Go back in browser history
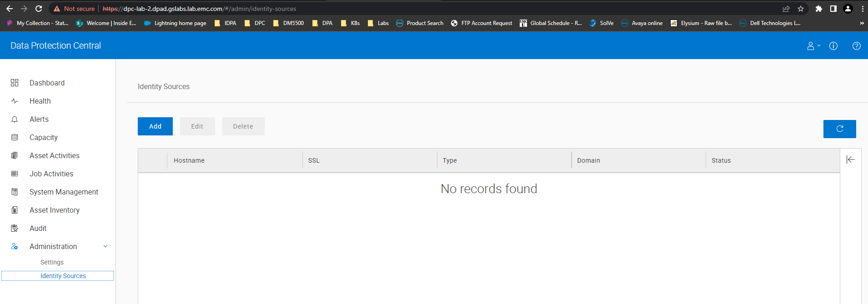The image size is (868, 304). [10, 9]
